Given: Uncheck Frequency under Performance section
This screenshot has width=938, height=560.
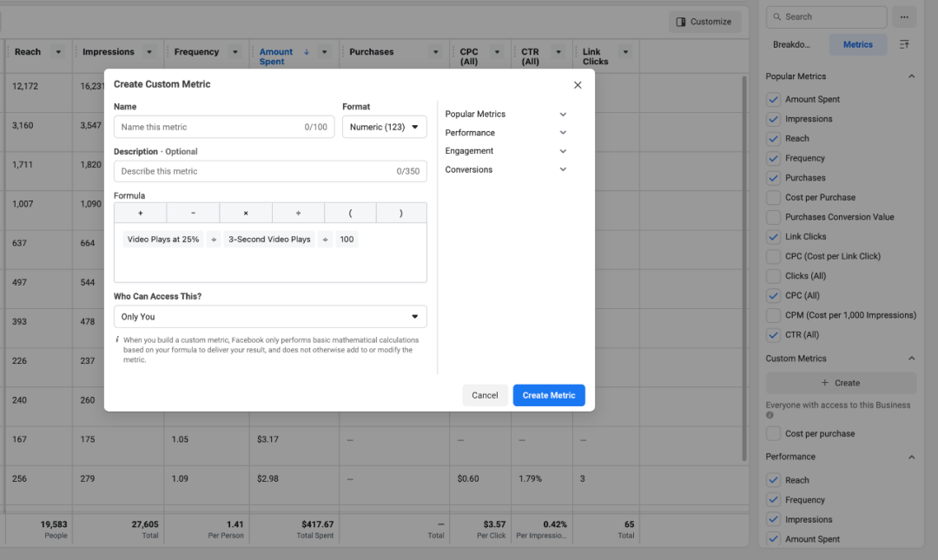Looking at the screenshot, I should pyautogui.click(x=774, y=500).
